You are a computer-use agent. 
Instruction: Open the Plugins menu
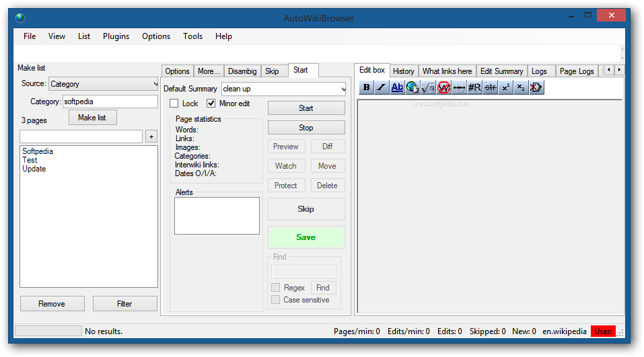point(116,36)
